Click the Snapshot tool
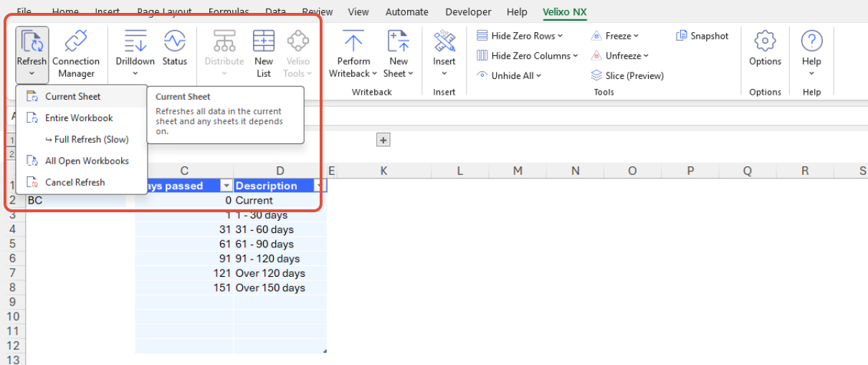 point(702,36)
